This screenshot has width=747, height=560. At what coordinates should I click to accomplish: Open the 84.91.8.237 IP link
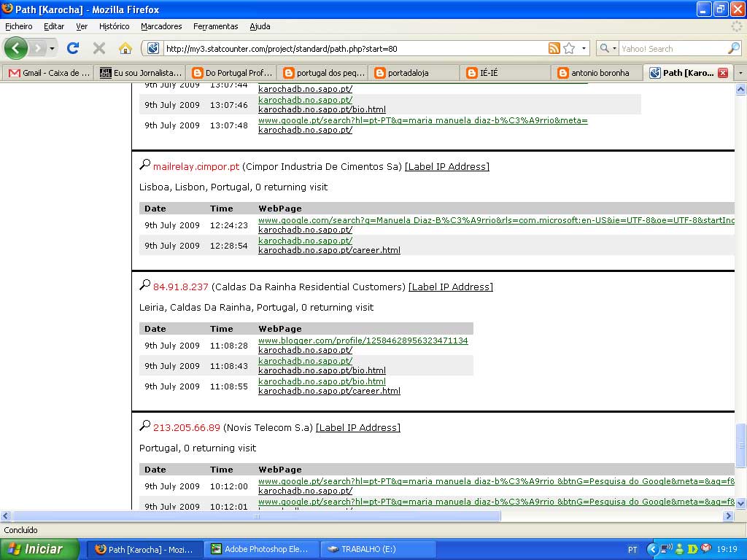click(x=181, y=287)
